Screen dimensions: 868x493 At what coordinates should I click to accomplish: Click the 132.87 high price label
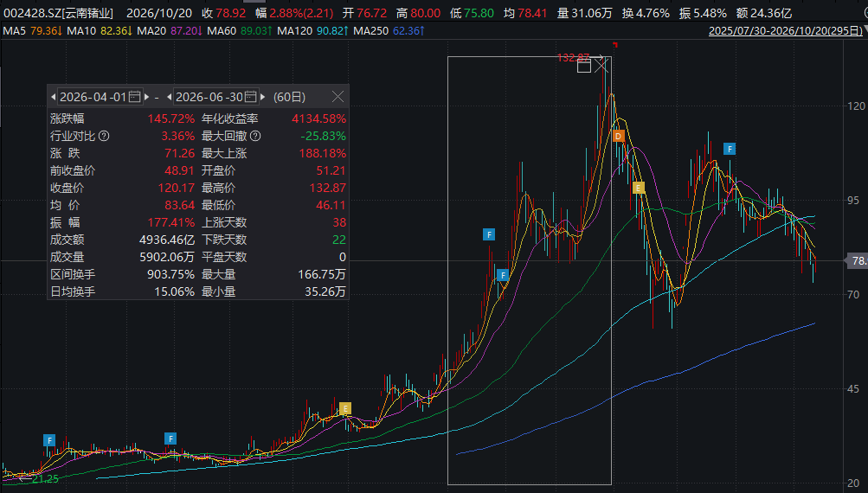(573, 58)
